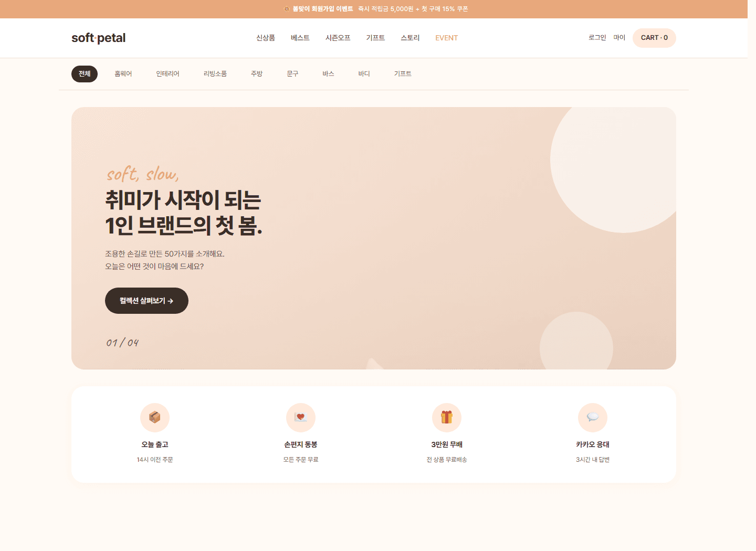The width and height of the screenshot is (756, 551).
Task: Select the 전체 category tab
Action: pos(84,73)
